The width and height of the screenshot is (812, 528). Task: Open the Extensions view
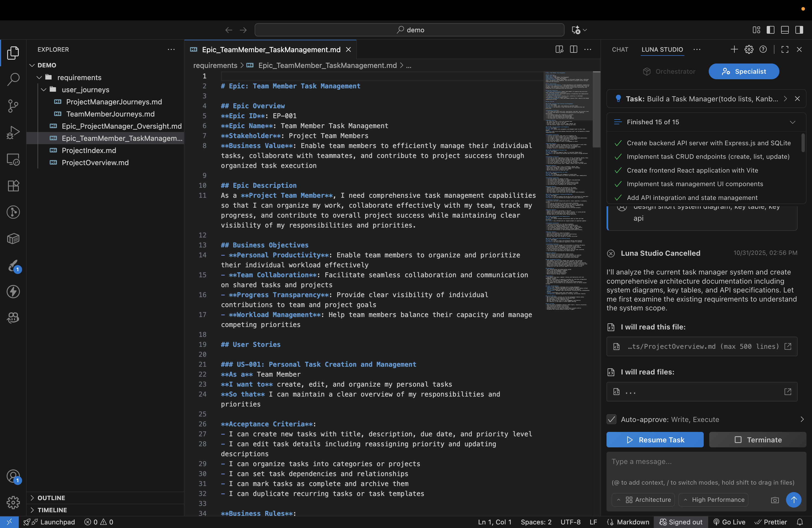pyautogui.click(x=13, y=186)
